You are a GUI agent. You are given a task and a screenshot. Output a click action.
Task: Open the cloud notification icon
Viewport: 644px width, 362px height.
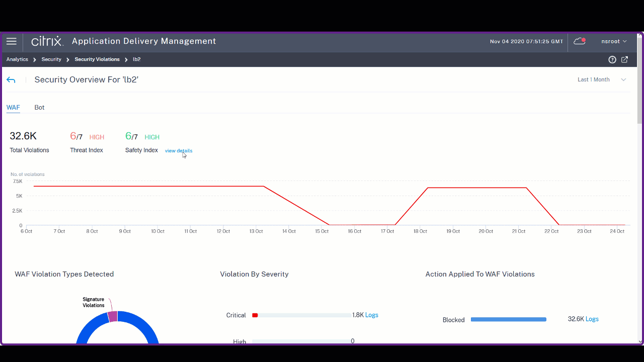(x=580, y=41)
